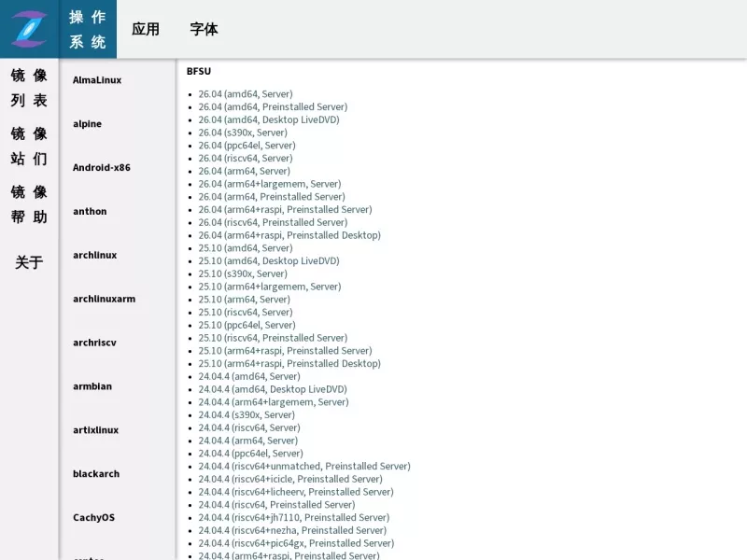Image resolution: width=747 pixels, height=560 pixels.
Task: Open link 26.04 (ppc64el, Server)
Action: 247,146
